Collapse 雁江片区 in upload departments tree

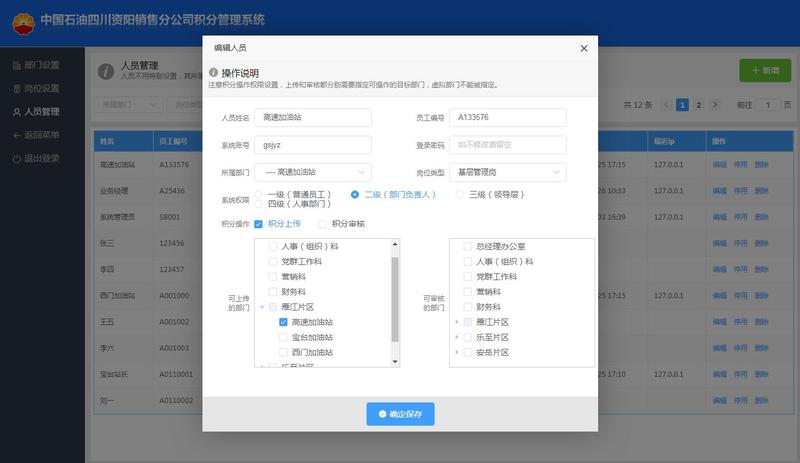pos(262,307)
